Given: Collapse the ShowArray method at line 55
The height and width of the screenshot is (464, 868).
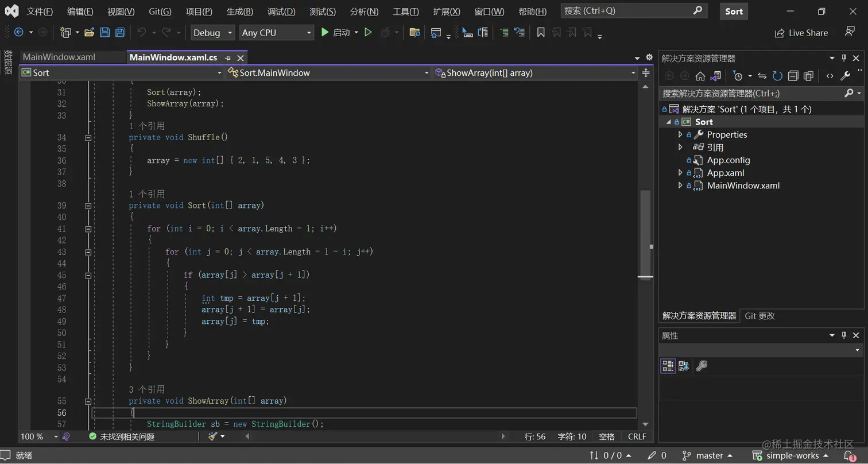Looking at the screenshot, I should pyautogui.click(x=88, y=401).
